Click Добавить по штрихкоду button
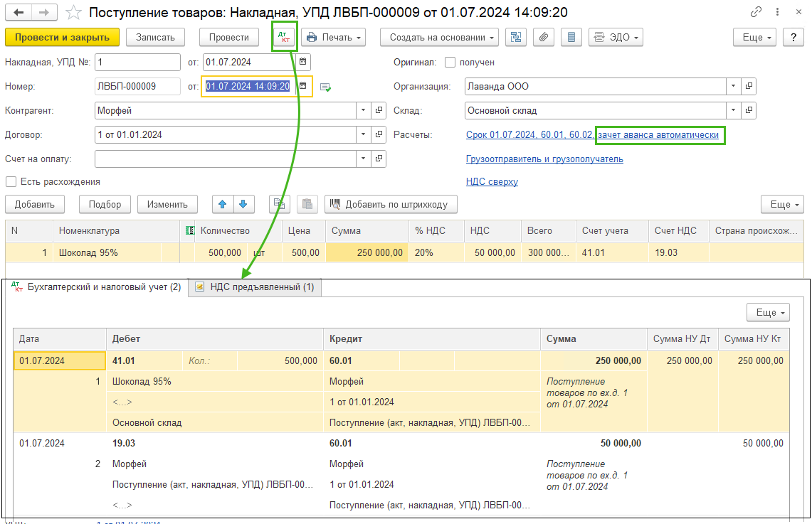Image resolution: width=812 pixels, height=524 pixels. (391, 204)
